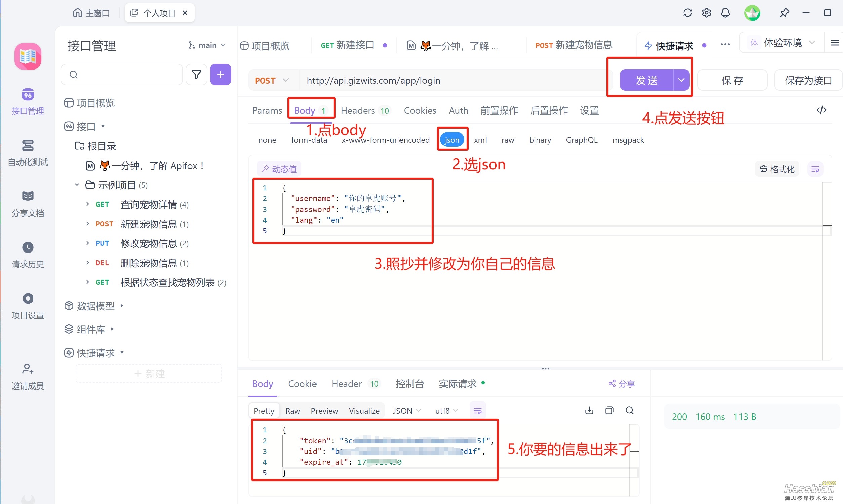The width and height of the screenshot is (843, 504).
Task: Switch to Cookies tab
Action: (x=420, y=110)
